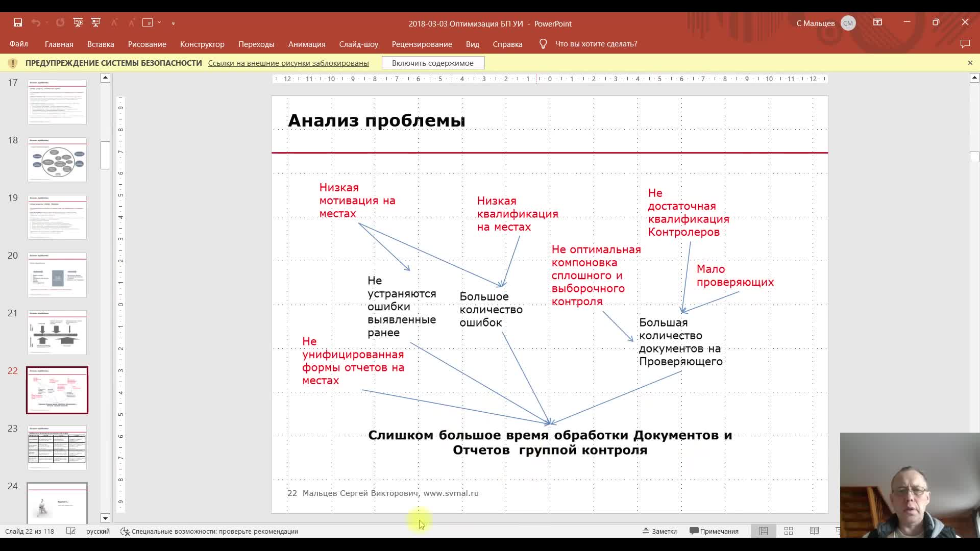Switch to Slide Sorter view in status bar
The height and width of the screenshot is (551, 980).
pos(789,531)
